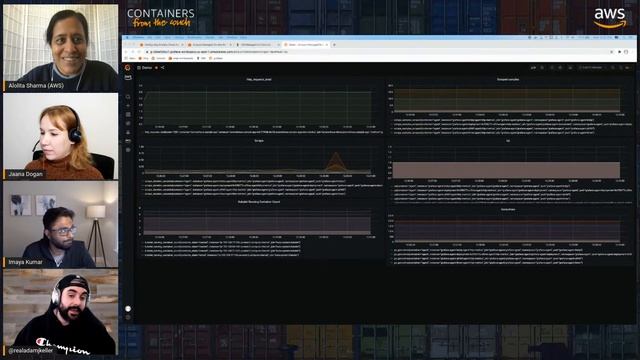Open Goroutines panel title menu
The height and width of the screenshot is (360, 640).
(508, 209)
